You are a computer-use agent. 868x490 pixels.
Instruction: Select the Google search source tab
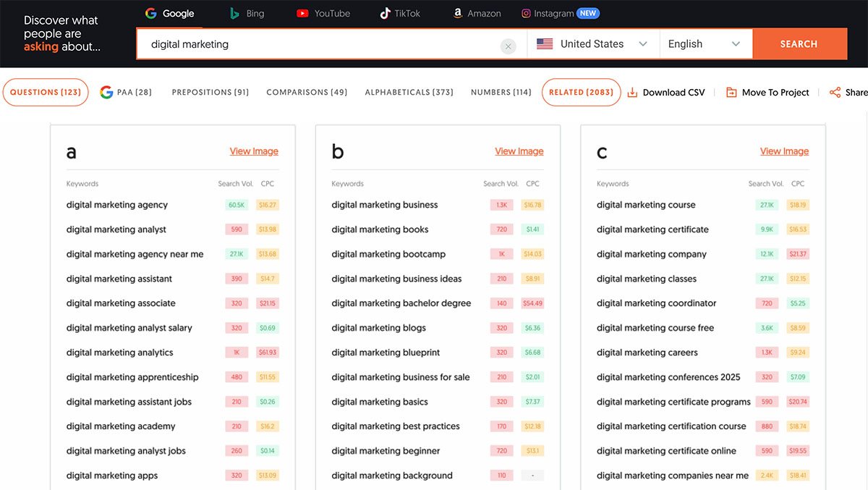[170, 14]
